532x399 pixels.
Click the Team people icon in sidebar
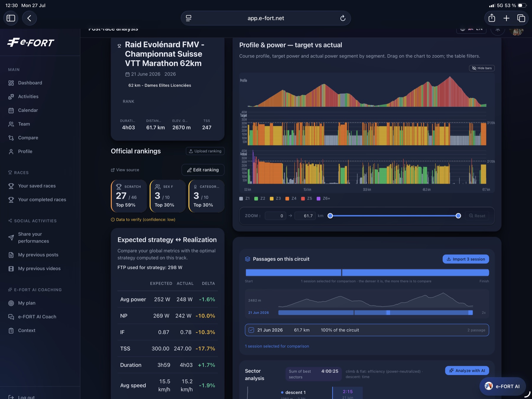point(11,124)
